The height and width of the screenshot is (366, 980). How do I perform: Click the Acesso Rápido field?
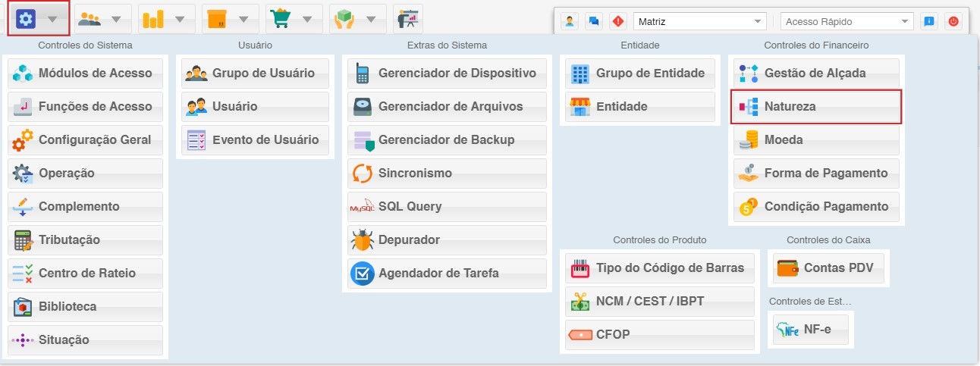[x=846, y=22]
